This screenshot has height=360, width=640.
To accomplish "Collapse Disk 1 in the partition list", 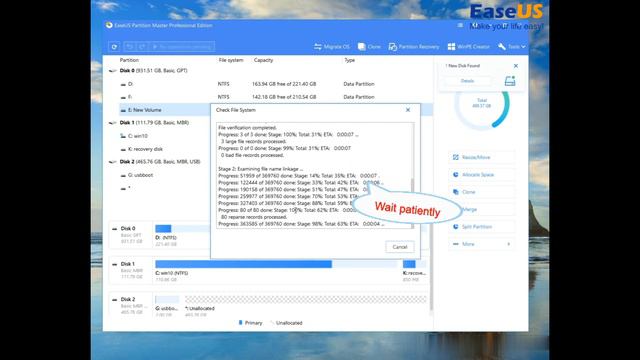I will coord(112,122).
